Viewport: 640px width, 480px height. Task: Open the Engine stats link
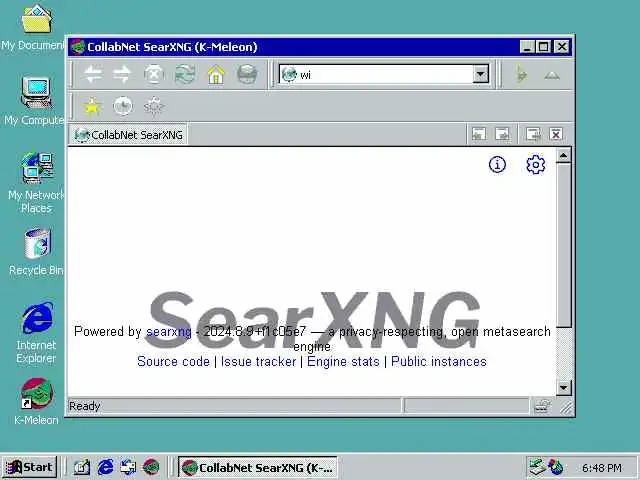343,362
